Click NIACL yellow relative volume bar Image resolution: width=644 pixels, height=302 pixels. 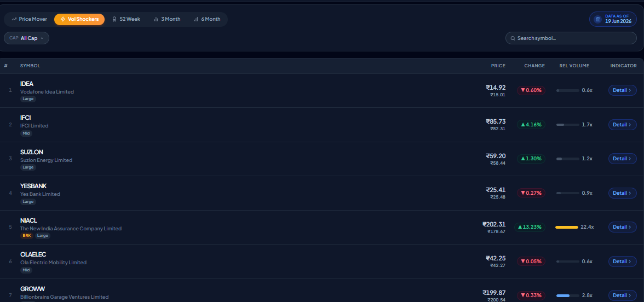pos(566,227)
